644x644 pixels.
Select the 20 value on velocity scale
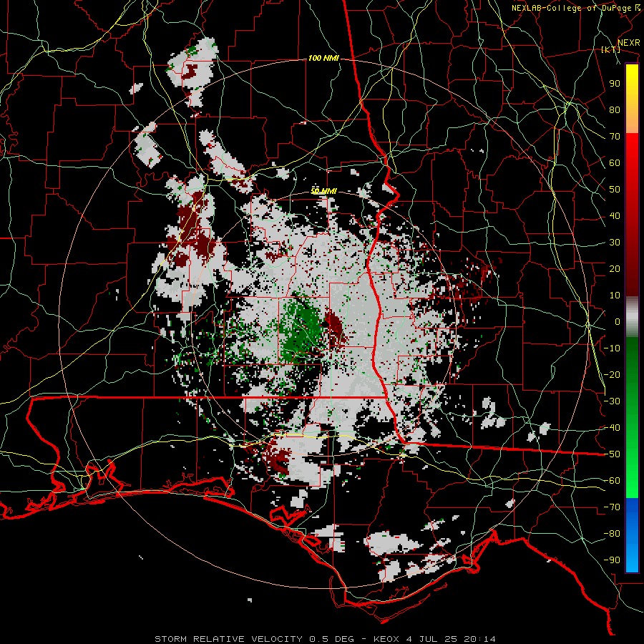pyautogui.click(x=615, y=269)
